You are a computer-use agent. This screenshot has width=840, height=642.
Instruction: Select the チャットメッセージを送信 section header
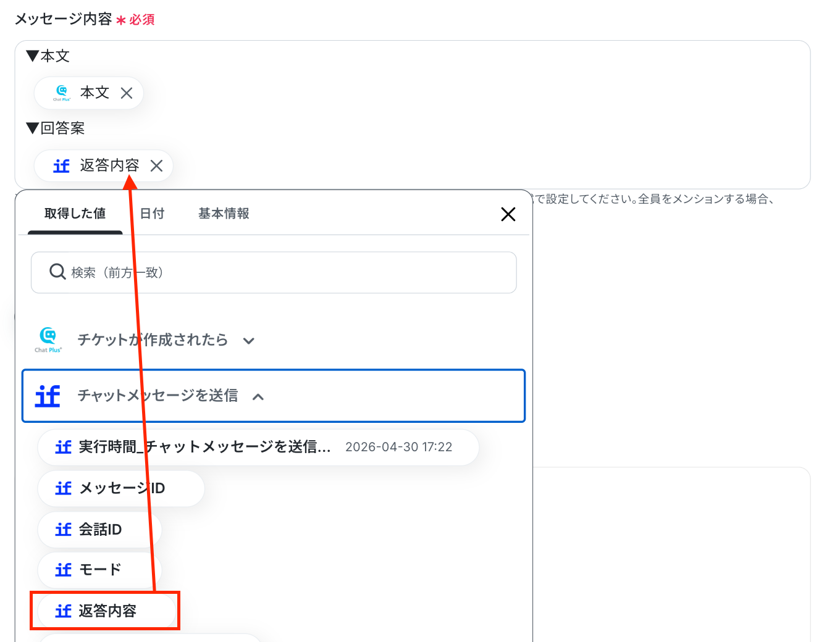274,396
